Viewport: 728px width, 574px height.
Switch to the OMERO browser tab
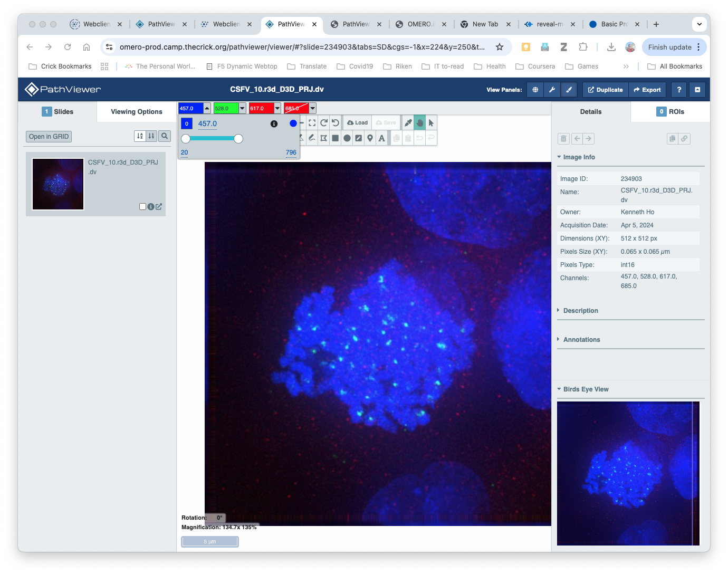pyautogui.click(x=420, y=24)
